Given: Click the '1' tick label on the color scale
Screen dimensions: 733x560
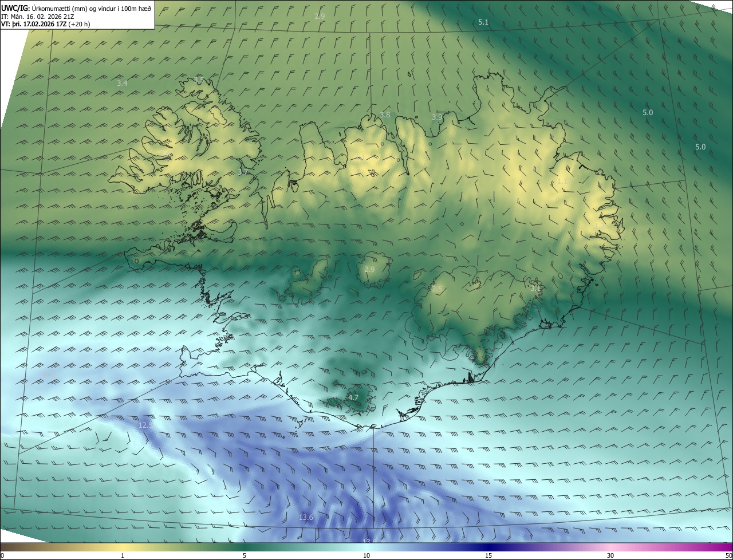Looking at the screenshot, I should point(123,555).
